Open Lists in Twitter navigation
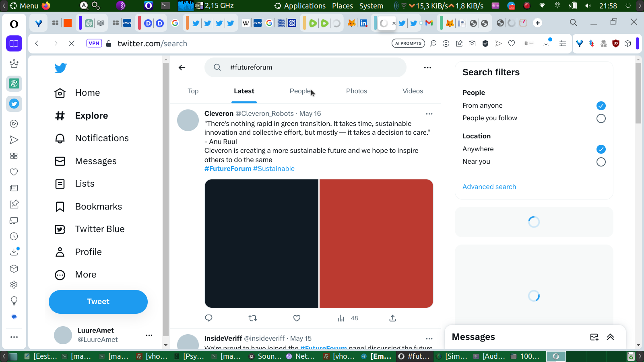This screenshot has width=644, height=362. point(74,184)
